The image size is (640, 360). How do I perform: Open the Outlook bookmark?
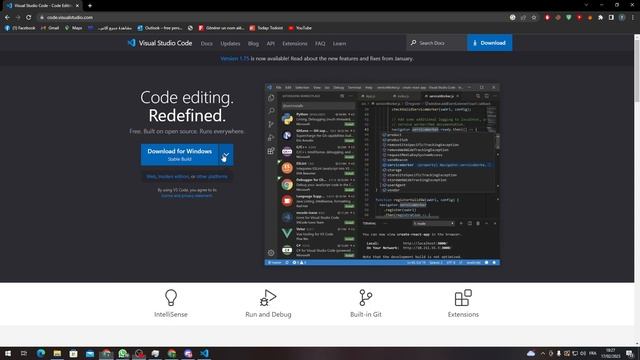coord(160,28)
